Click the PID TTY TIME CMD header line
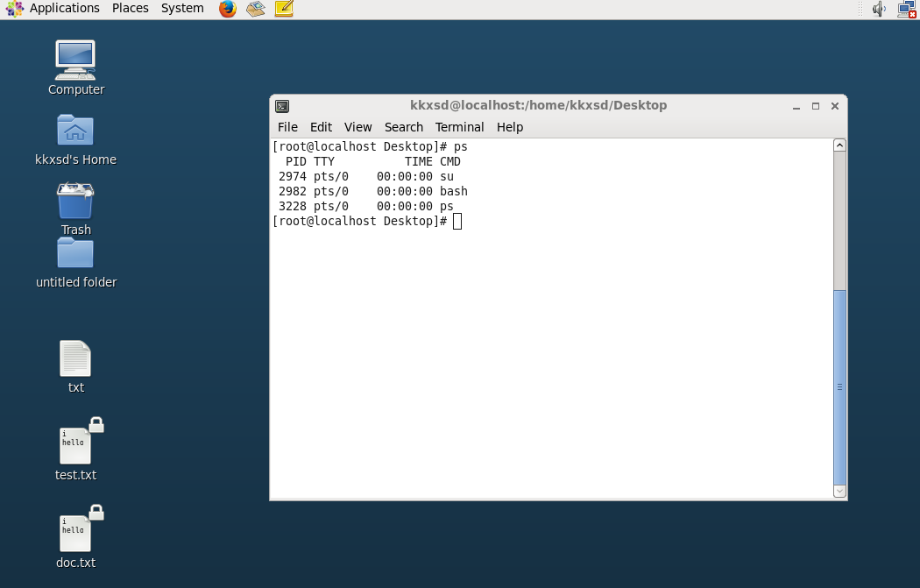 tap(373, 162)
